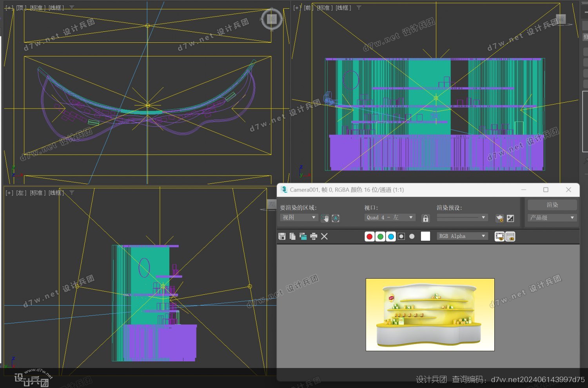Viewport: 588px width, 388px height.
Task: Lock the render viewport with the padlock
Action: pyautogui.click(x=426, y=218)
